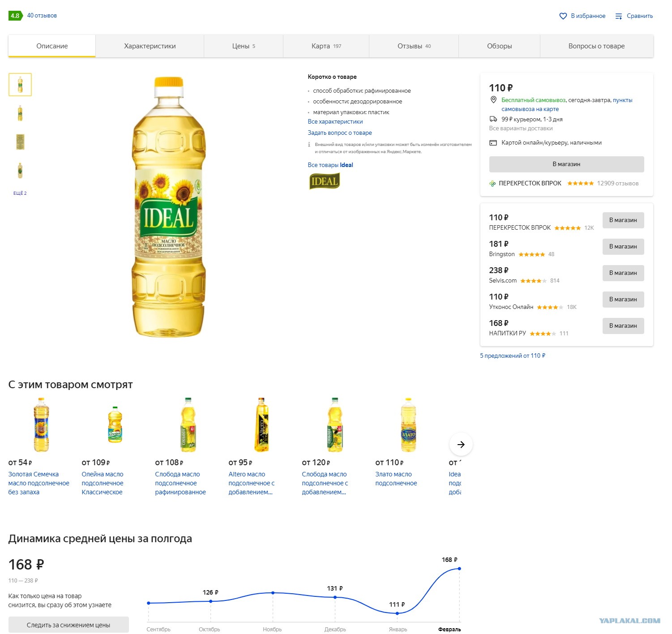Viewport: 672px width, 634px height.
Task: Click the Золотая Семечка bottle image
Action: coord(41,424)
